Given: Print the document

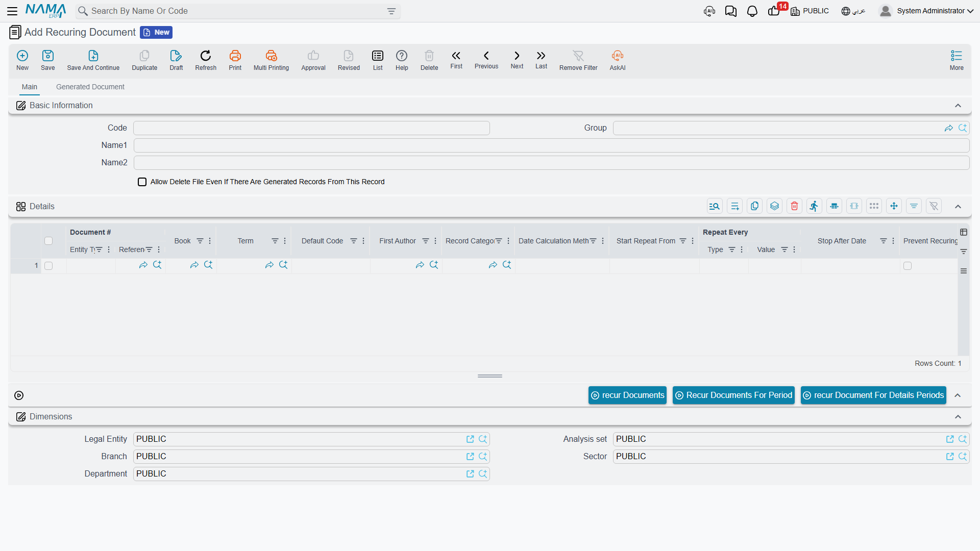Looking at the screenshot, I should [x=235, y=60].
